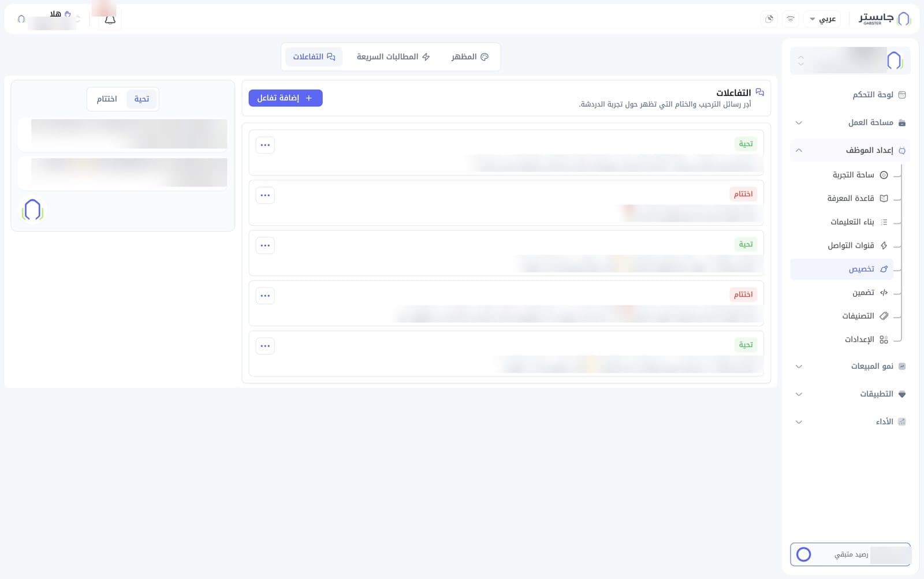Select the تحية preview toggle
Image resolution: width=924 pixels, height=579 pixels.
pos(141,99)
